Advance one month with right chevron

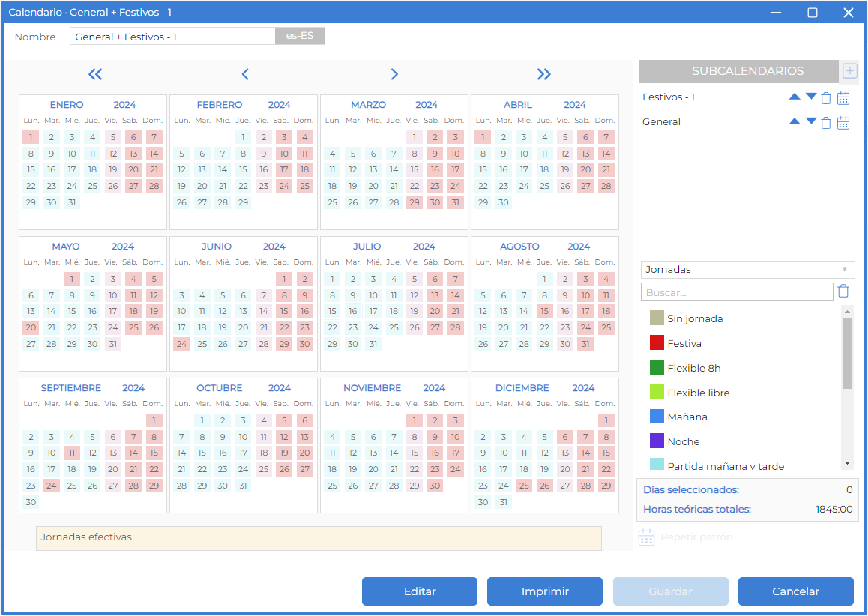click(x=394, y=74)
